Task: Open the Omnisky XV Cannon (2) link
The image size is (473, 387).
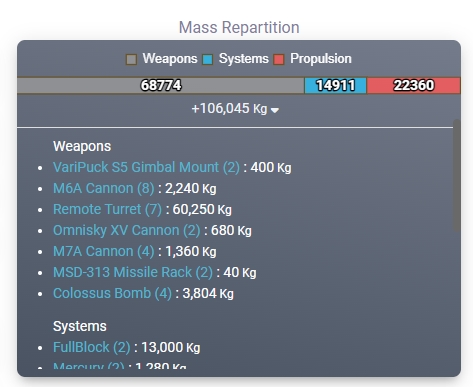Action: point(127,230)
